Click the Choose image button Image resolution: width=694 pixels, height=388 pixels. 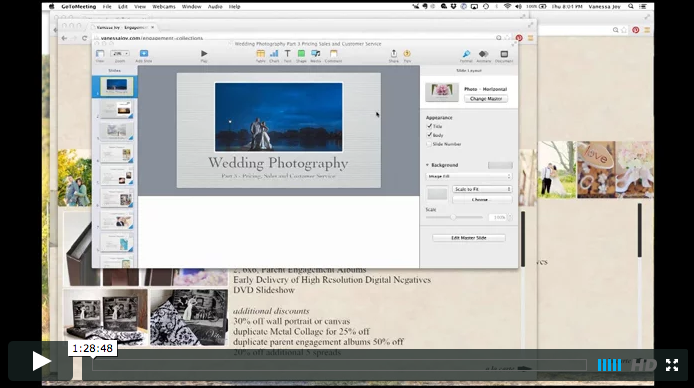coord(482,200)
